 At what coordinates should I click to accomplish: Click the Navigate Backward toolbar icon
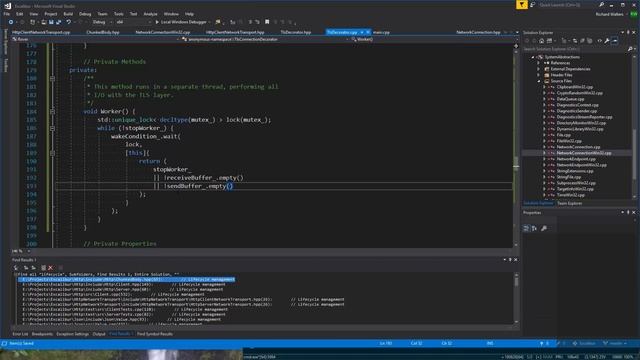[11, 22]
